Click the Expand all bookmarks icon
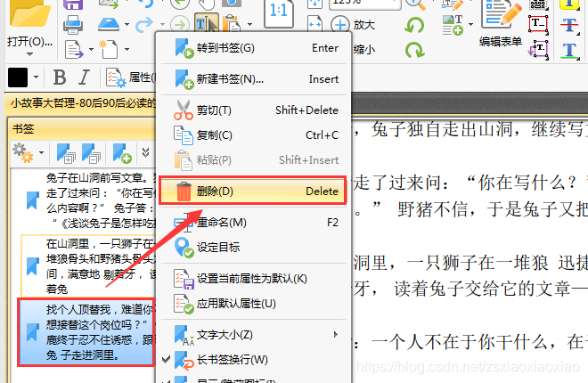The height and width of the screenshot is (383, 588). (66, 153)
